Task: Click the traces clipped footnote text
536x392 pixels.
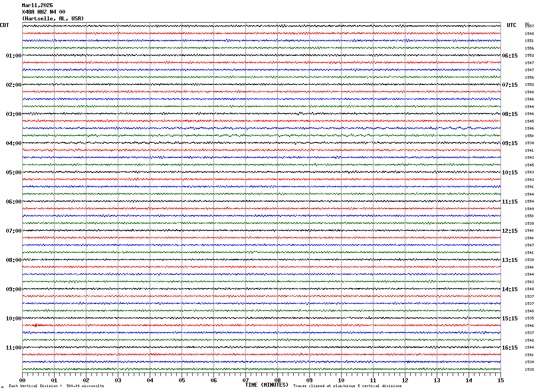Action: pos(347,386)
